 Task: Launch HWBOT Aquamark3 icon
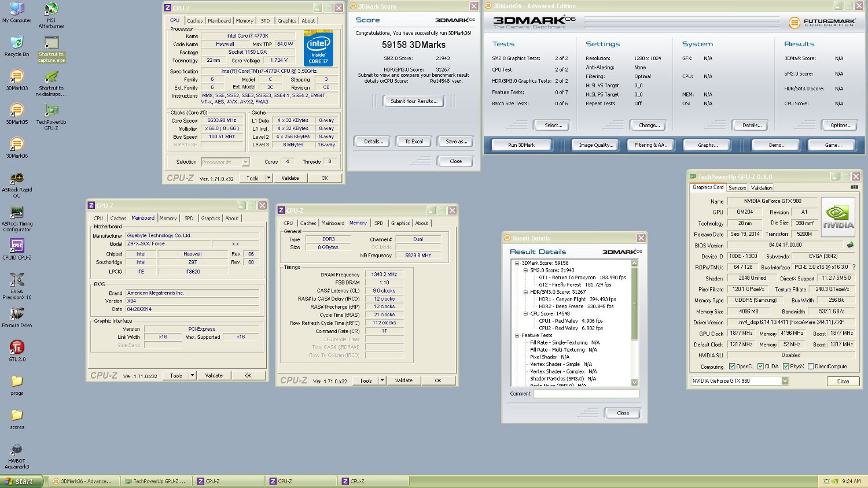[17, 456]
